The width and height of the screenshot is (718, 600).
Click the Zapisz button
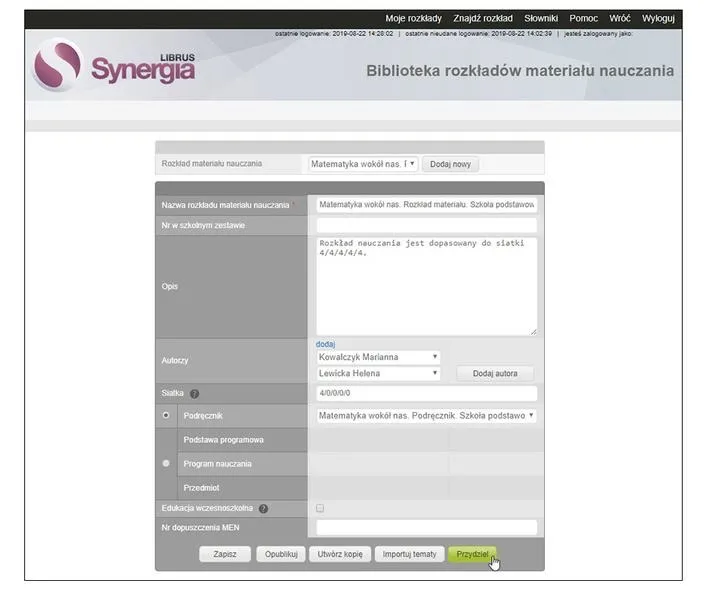225,554
